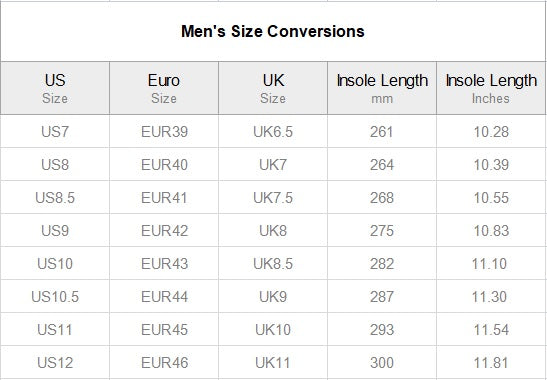Click the US8.5 cell
This screenshot has height=380, width=547.
click(55, 198)
